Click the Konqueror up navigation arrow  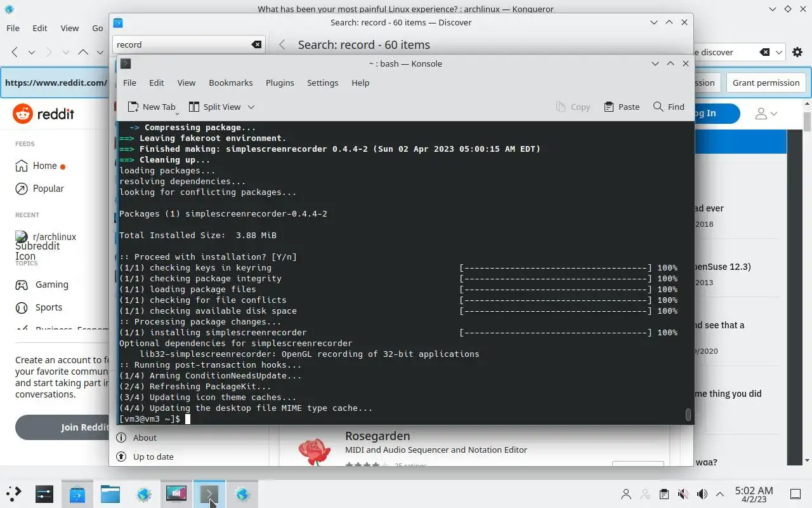pyautogui.click(x=82, y=52)
